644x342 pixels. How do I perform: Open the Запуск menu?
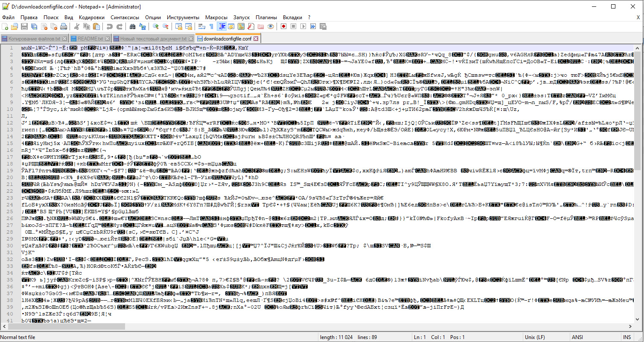[242, 17]
